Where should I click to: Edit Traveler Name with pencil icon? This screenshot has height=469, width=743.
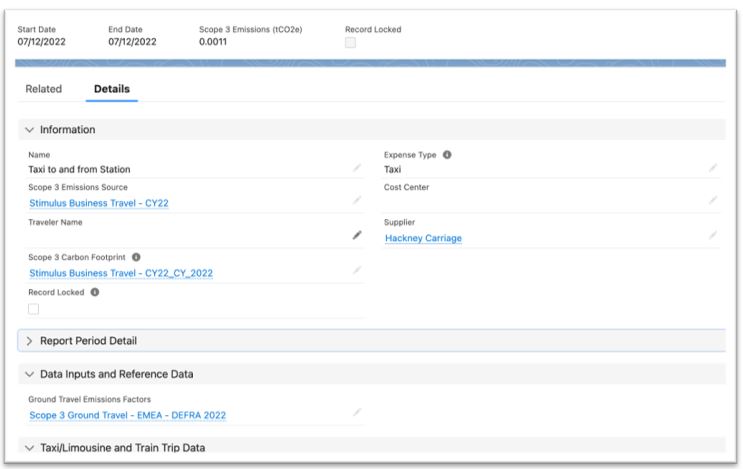click(357, 235)
